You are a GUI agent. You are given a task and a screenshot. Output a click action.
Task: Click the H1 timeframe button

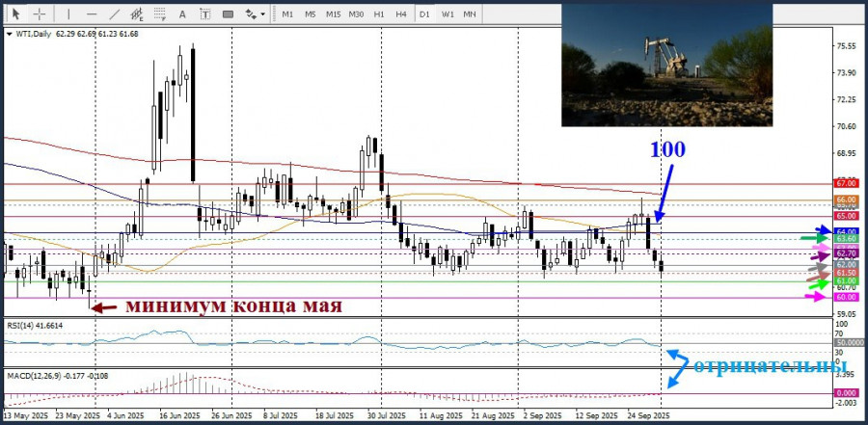(x=379, y=14)
